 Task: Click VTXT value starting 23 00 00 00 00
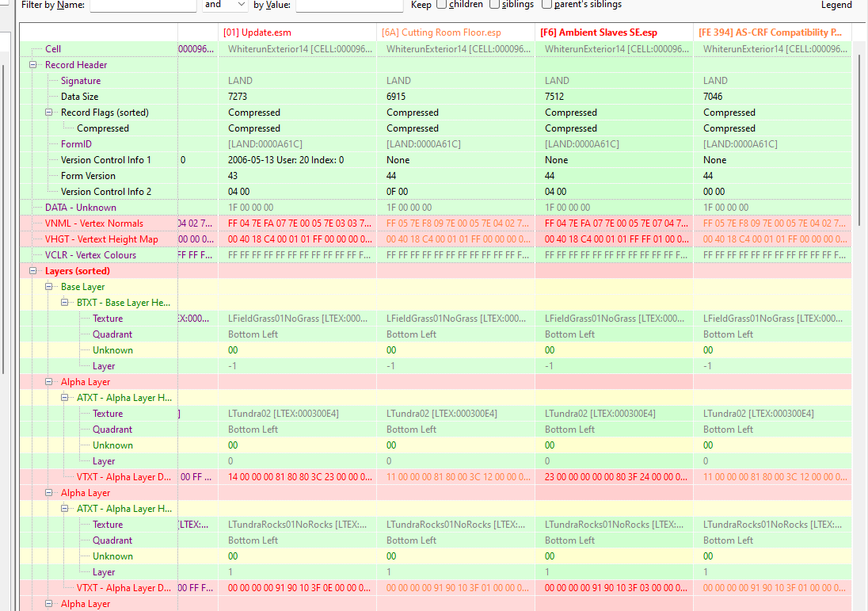pyautogui.click(x=617, y=477)
